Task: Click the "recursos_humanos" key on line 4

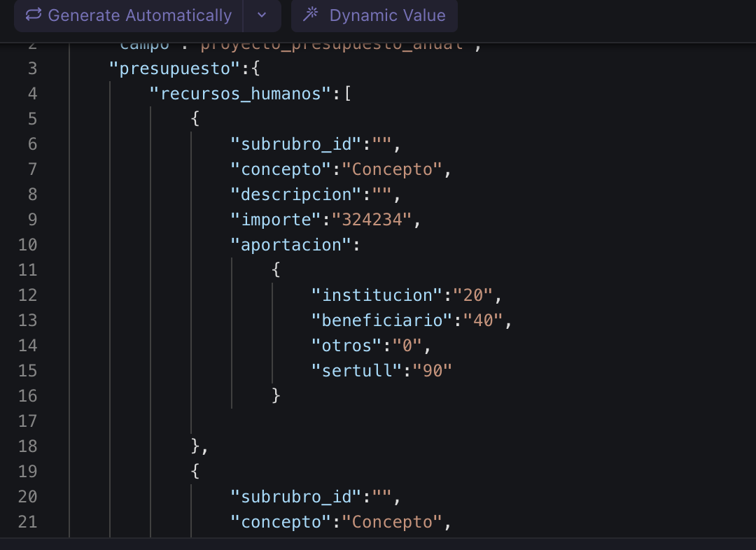Action: point(240,94)
